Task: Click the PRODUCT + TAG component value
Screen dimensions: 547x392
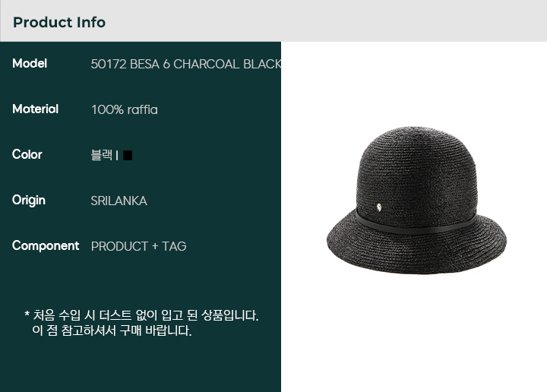Action: pos(138,247)
